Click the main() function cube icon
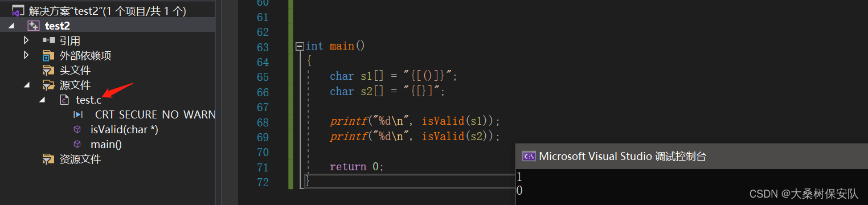Image resolution: width=868 pixels, height=205 pixels. (77, 145)
